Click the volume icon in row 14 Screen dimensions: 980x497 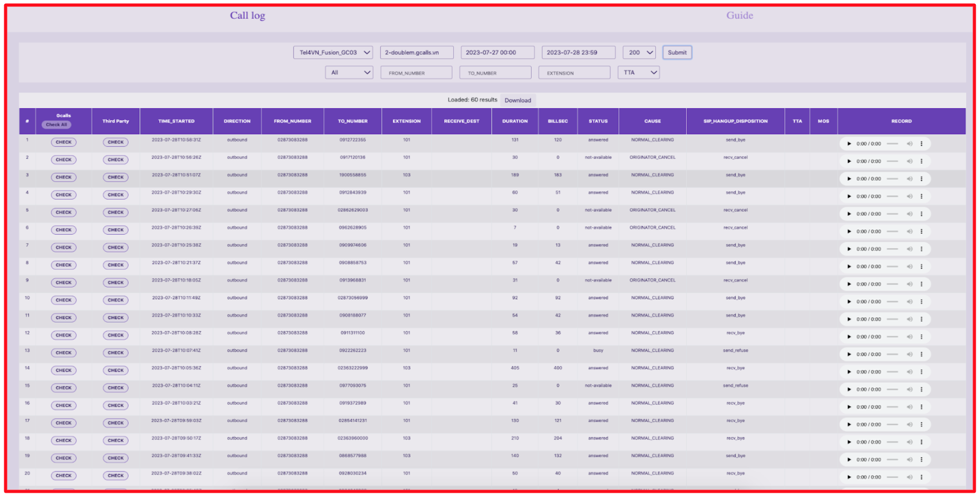click(x=910, y=372)
